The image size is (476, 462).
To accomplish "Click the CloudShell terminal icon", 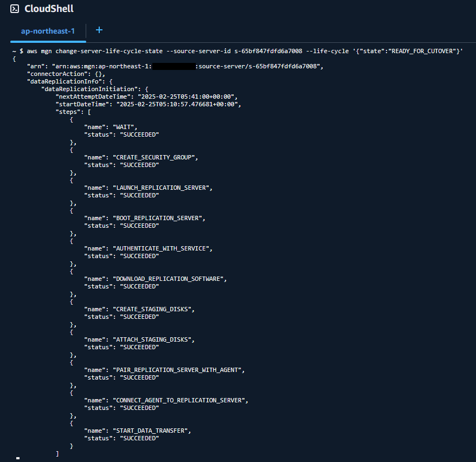I will (15, 9).
